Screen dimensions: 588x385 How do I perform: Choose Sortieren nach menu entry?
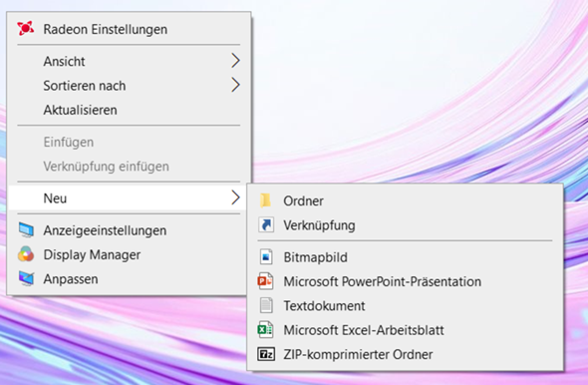129,85
